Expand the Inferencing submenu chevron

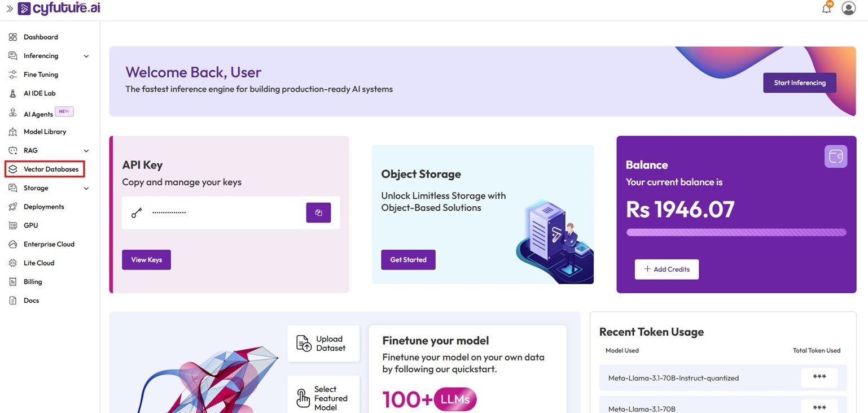(x=86, y=56)
